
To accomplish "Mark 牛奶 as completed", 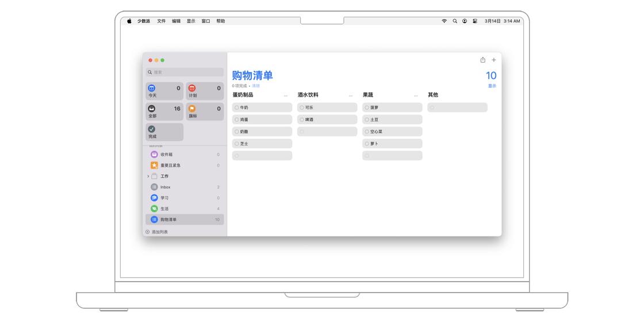I will [236, 108].
